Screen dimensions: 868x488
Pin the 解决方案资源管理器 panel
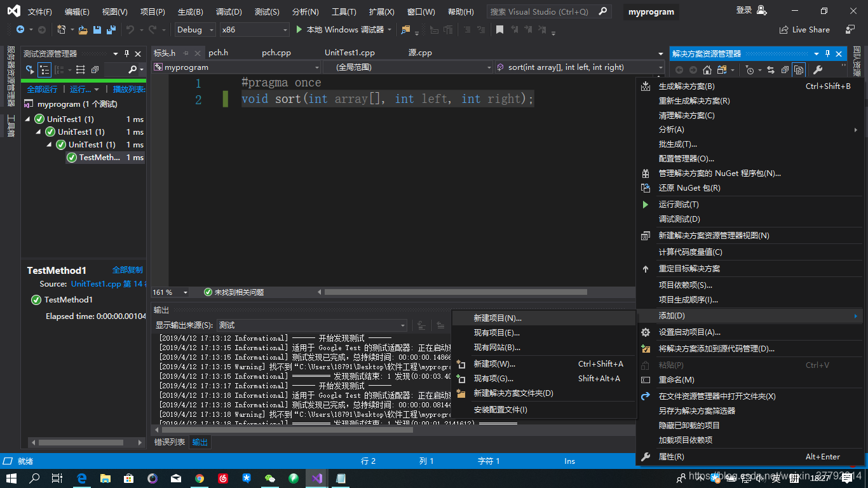click(x=827, y=54)
